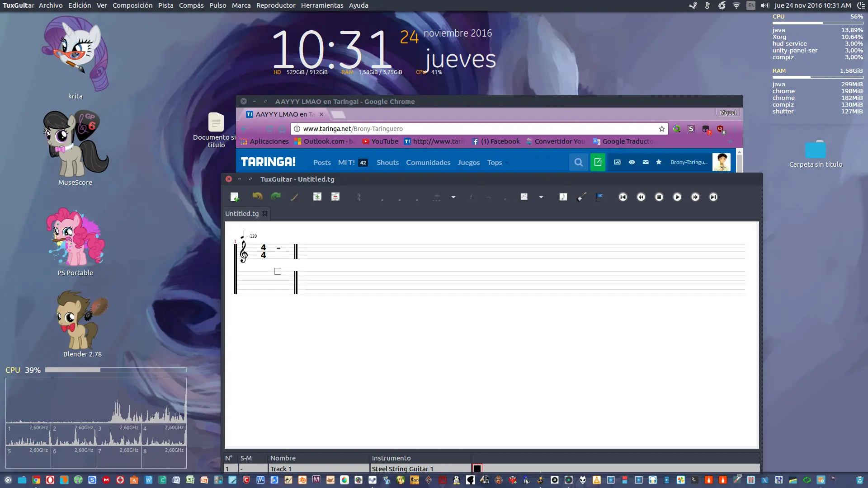
Task: Open the Compás menu
Action: pos(191,5)
